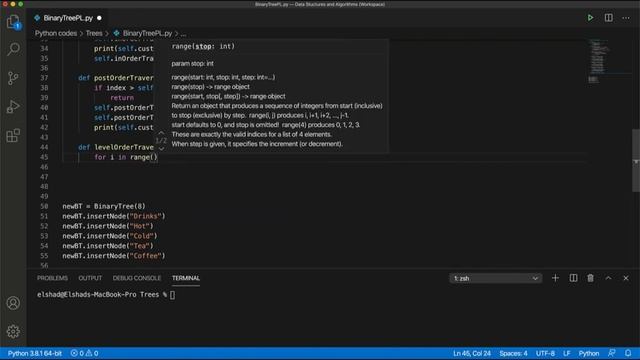640x360 pixels.
Task: Click the feedback icon in status bar
Action: [x=611, y=353]
